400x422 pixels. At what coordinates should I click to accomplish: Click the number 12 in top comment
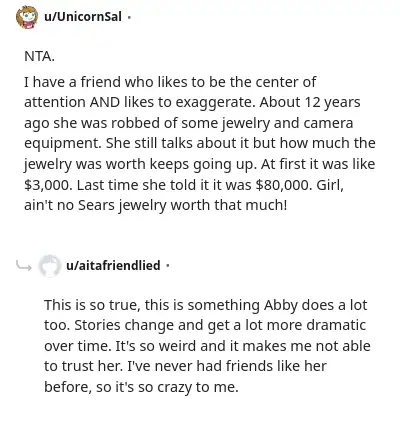click(x=313, y=102)
